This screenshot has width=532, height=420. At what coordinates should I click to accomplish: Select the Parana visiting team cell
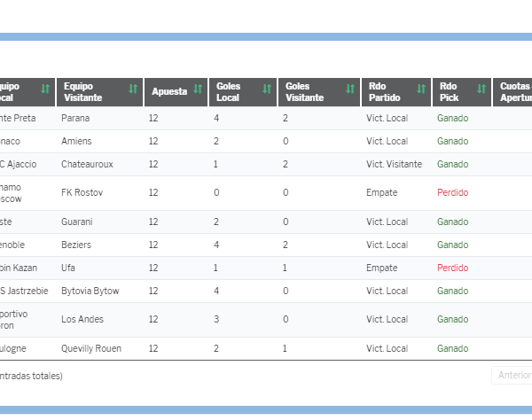tap(75, 118)
